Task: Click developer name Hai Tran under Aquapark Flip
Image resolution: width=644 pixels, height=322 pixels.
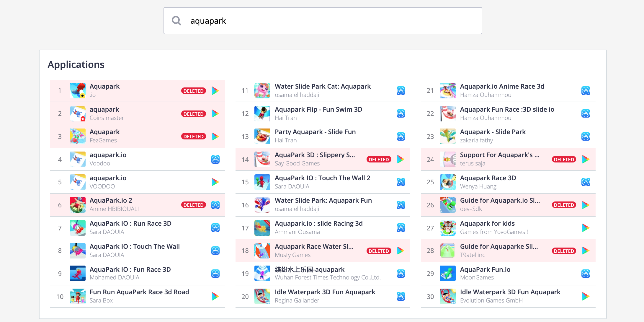Action: click(286, 118)
